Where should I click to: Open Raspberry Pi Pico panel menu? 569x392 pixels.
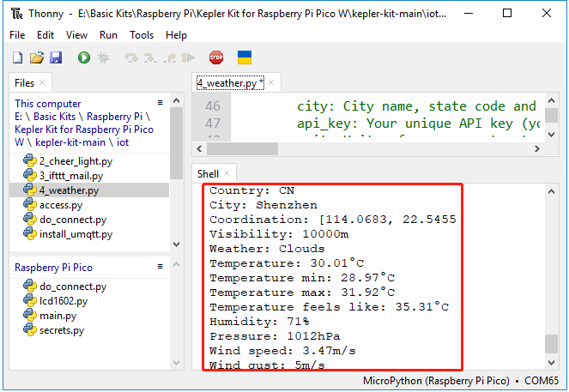tap(160, 267)
